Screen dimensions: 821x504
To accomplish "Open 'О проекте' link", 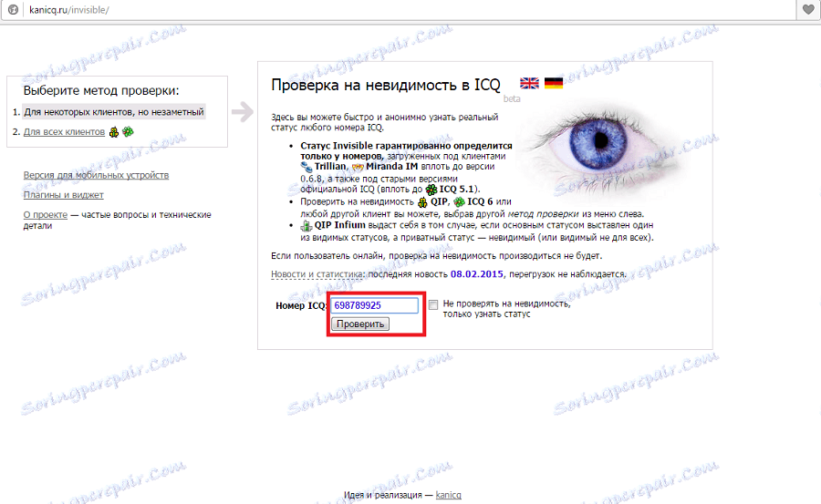I will point(46,214).
